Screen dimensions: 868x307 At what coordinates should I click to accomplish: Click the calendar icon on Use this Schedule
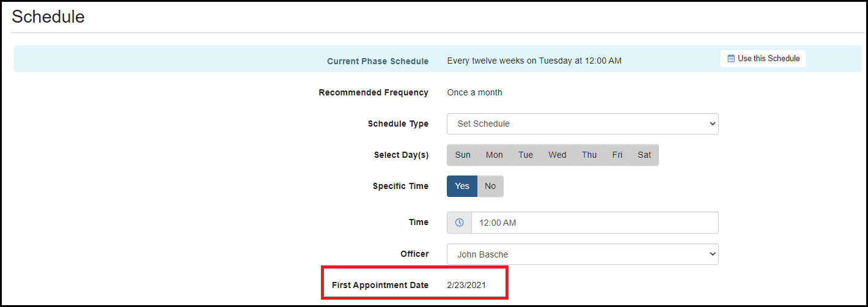731,59
